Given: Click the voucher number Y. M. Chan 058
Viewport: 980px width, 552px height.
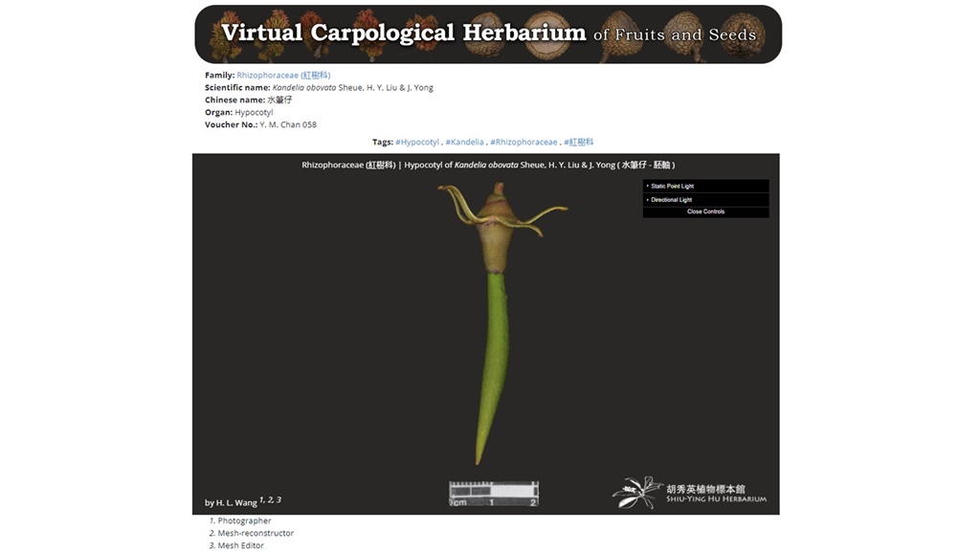Looking at the screenshot, I should [288, 124].
